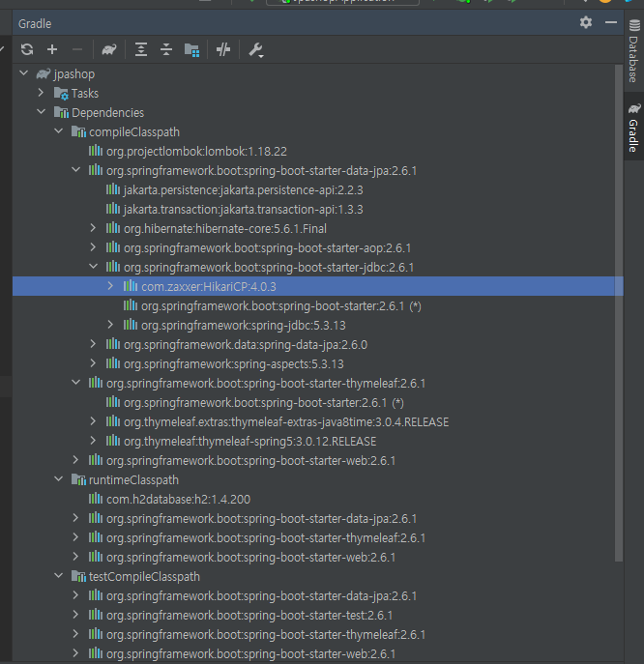Image resolution: width=644 pixels, height=664 pixels.
Task: Click folder icon beside testCompileClasspath
Action: pyautogui.click(x=78, y=576)
